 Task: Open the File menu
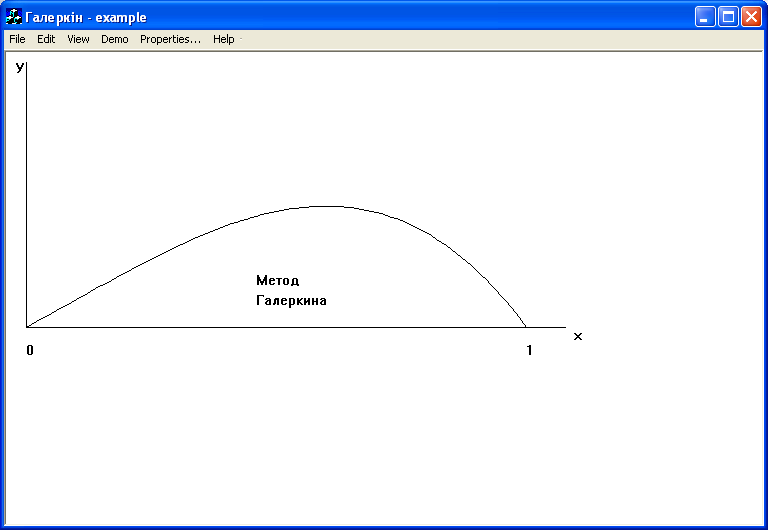tap(17, 39)
